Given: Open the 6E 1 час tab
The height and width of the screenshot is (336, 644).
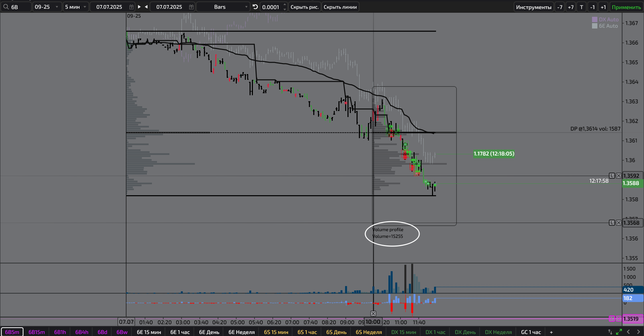Looking at the screenshot, I should 180,332.
